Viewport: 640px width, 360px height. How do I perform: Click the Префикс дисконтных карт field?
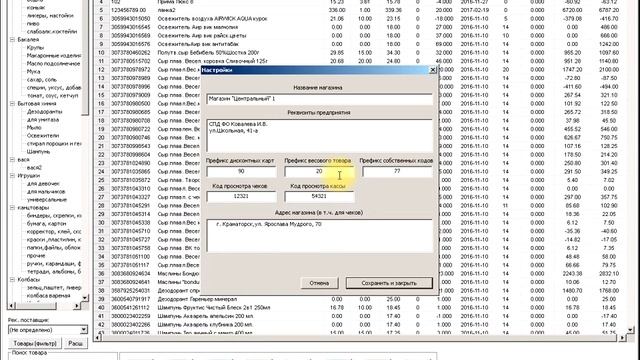pyautogui.click(x=241, y=171)
